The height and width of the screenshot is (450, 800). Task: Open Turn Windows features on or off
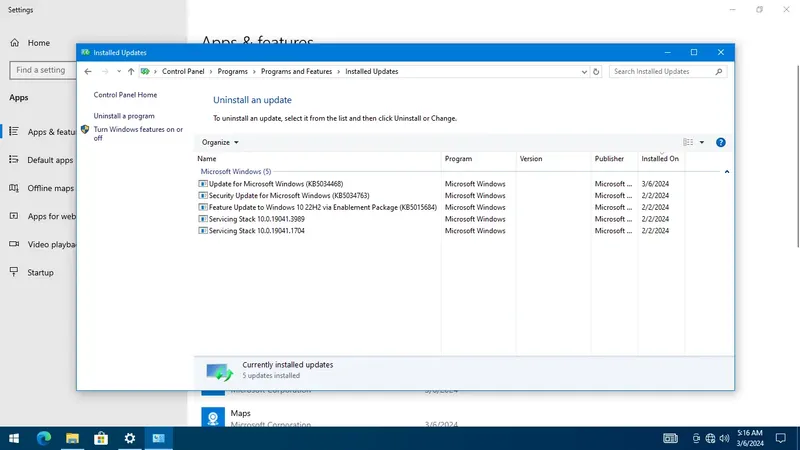click(138, 134)
